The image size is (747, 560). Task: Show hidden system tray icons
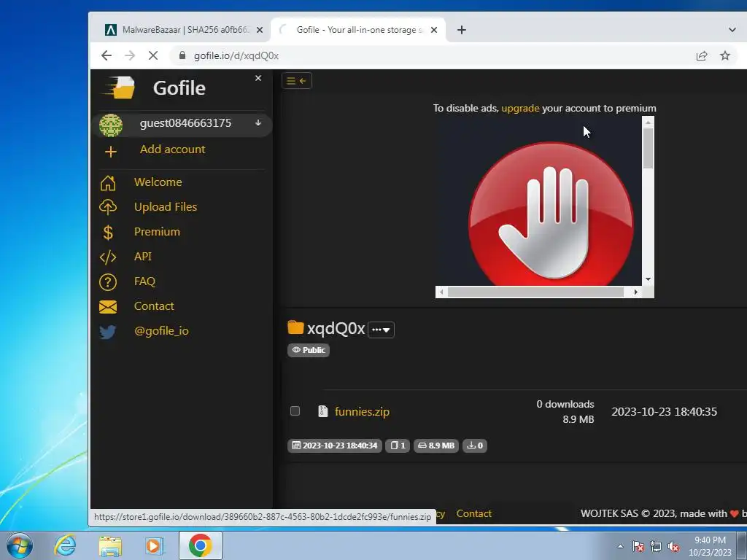click(620, 546)
